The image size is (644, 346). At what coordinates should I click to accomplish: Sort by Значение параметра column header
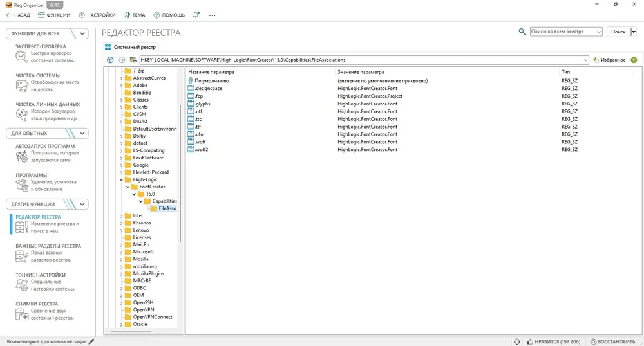tap(361, 72)
